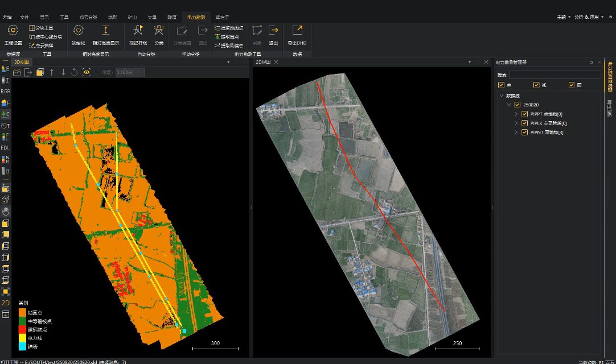616x364 pixels.
Task: Click the pan hand tool icon
Action: pyautogui.click(x=6, y=211)
